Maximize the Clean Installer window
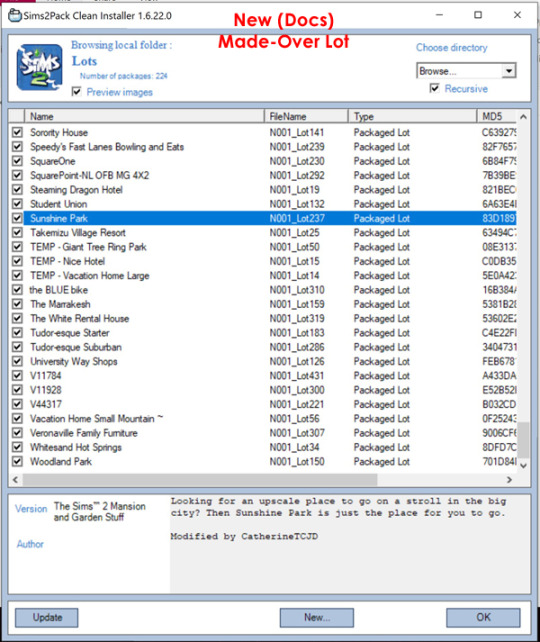The height and width of the screenshot is (642, 540). (478, 15)
